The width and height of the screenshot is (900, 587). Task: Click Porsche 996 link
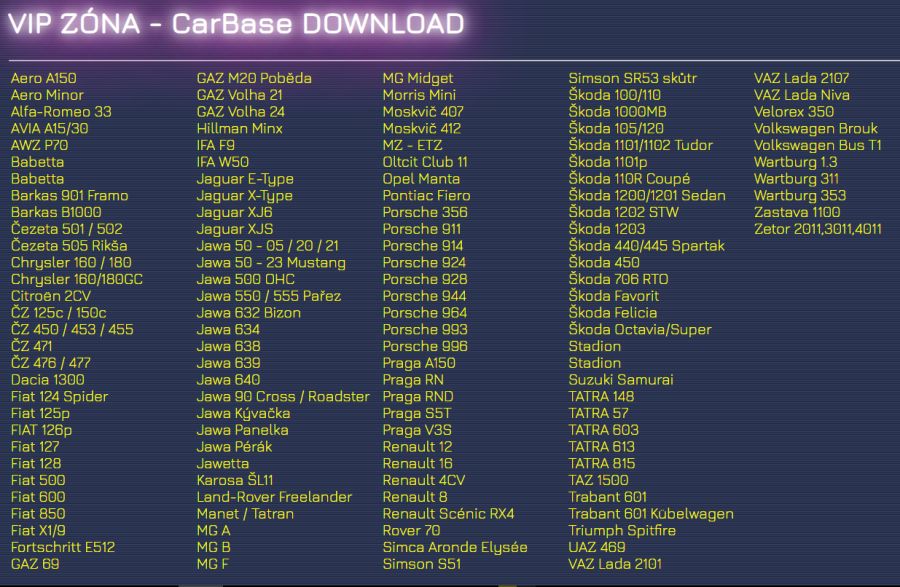click(425, 346)
